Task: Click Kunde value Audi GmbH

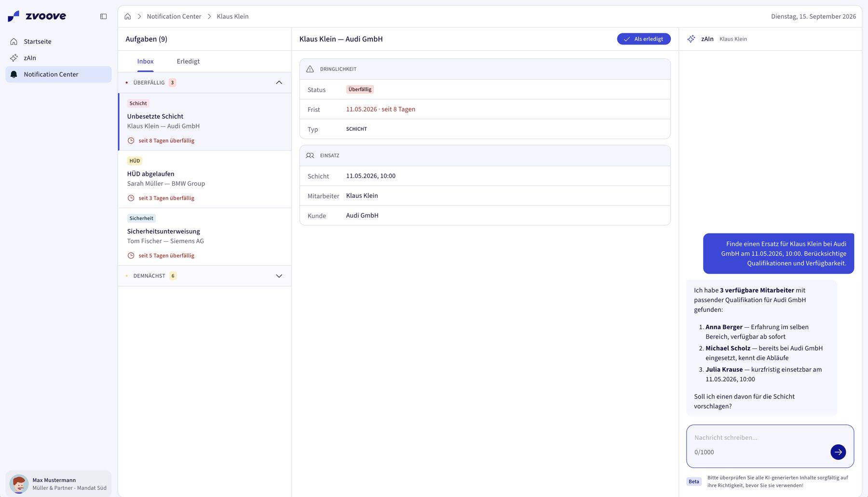Action: pyautogui.click(x=362, y=215)
